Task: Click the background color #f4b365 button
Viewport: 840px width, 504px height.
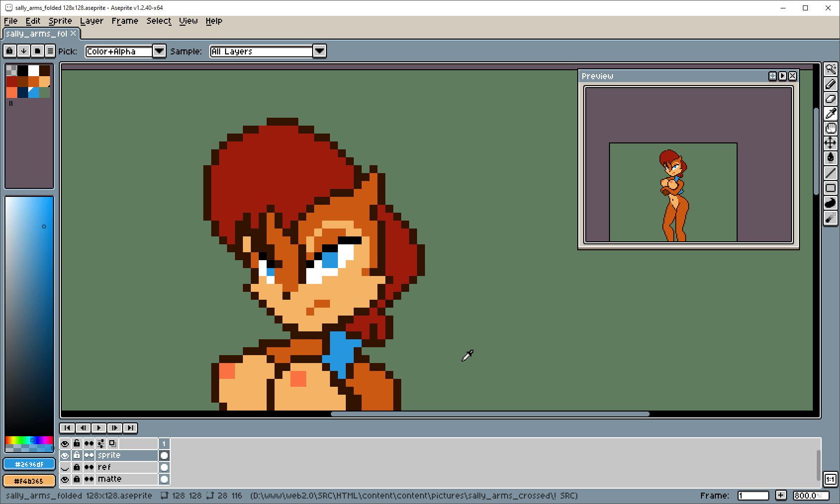Action: coord(29,481)
